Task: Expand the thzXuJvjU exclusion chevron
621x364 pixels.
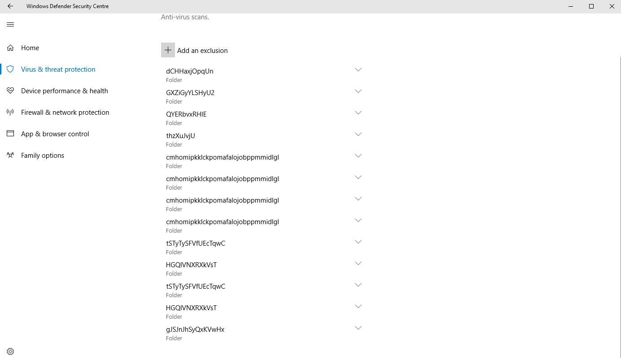Action: (358, 134)
